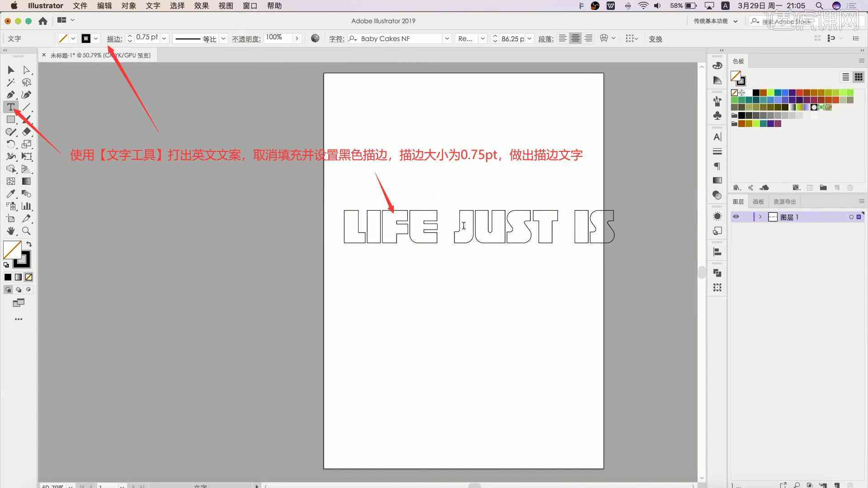This screenshot has width=868, height=488.
Task: Set Gradient fill mode button
Action: pyautogui.click(x=18, y=277)
